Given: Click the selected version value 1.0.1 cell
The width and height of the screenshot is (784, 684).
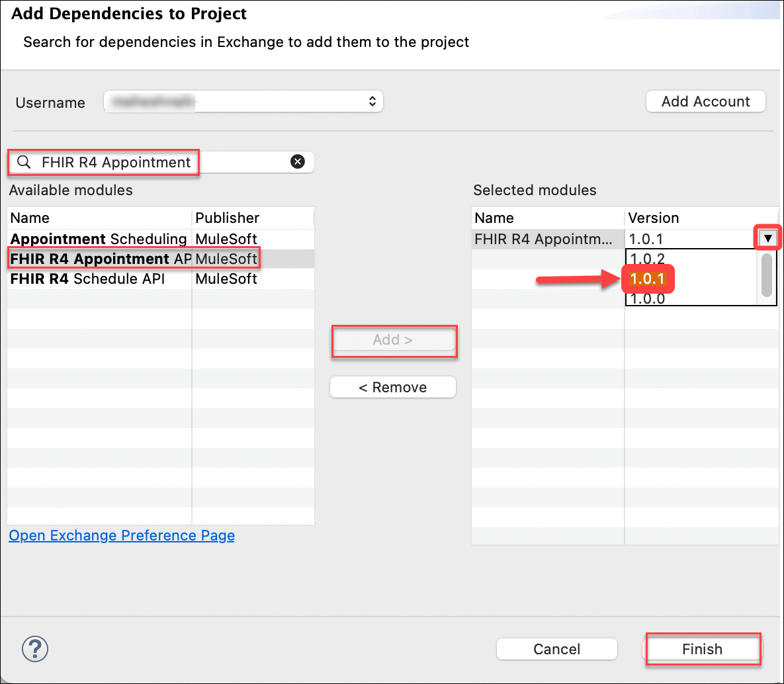Looking at the screenshot, I should tap(690, 239).
